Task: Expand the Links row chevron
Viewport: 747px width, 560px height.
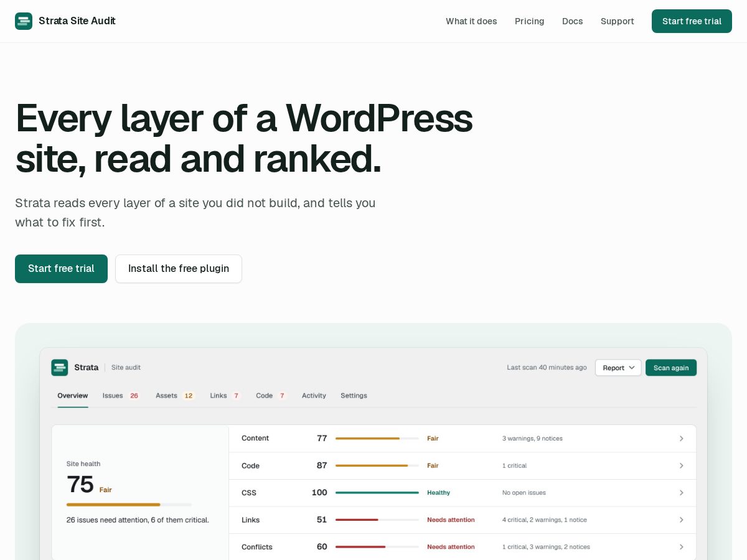Action: (681, 520)
